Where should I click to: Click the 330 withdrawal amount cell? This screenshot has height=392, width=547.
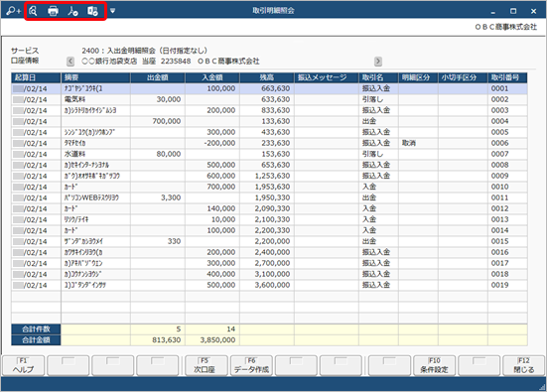point(158,241)
